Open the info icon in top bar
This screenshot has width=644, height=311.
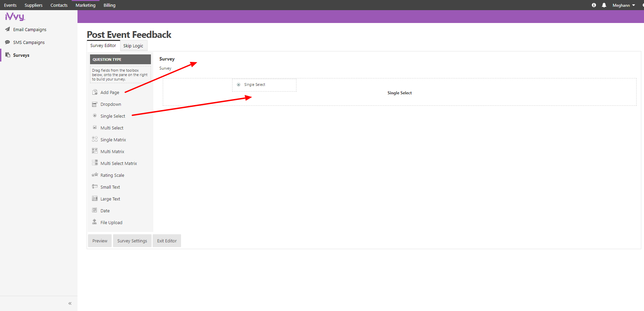[x=594, y=5]
